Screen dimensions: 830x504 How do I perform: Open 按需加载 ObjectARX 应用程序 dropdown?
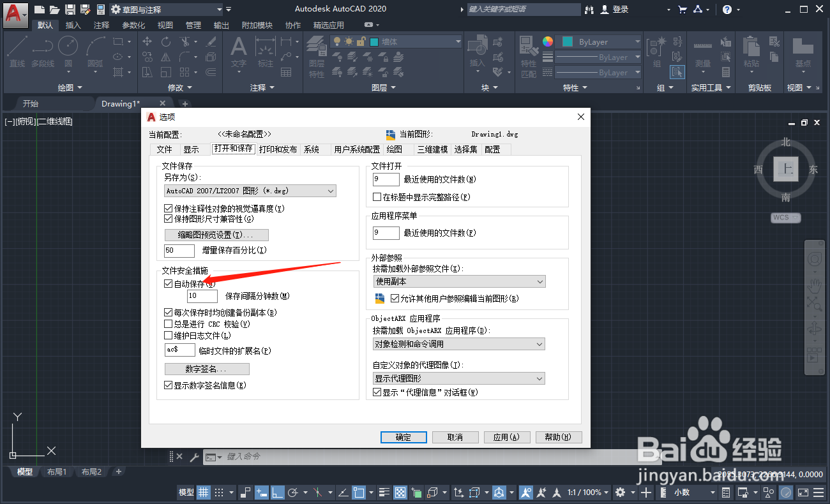point(459,344)
